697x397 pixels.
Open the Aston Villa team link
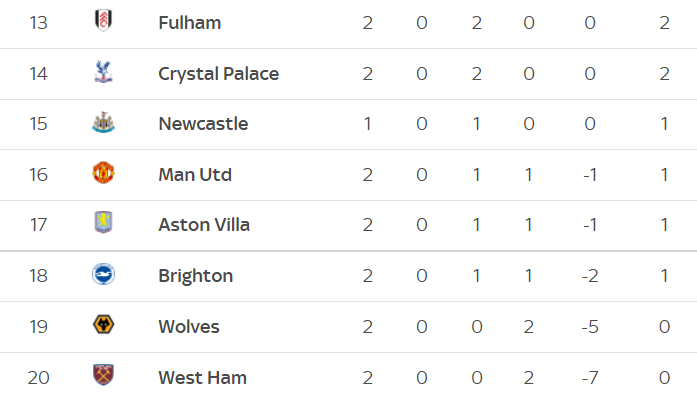coord(204,225)
